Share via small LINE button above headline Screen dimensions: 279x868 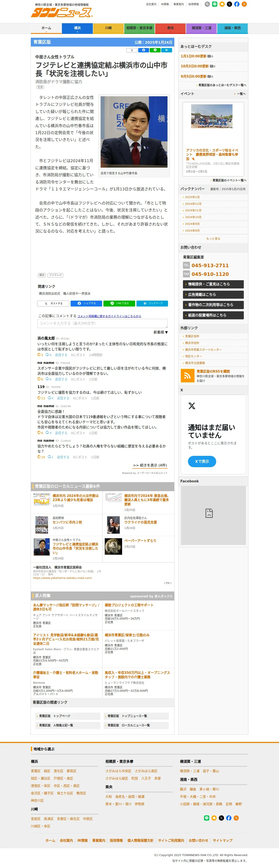pyautogui.click(x=155, y=50)
